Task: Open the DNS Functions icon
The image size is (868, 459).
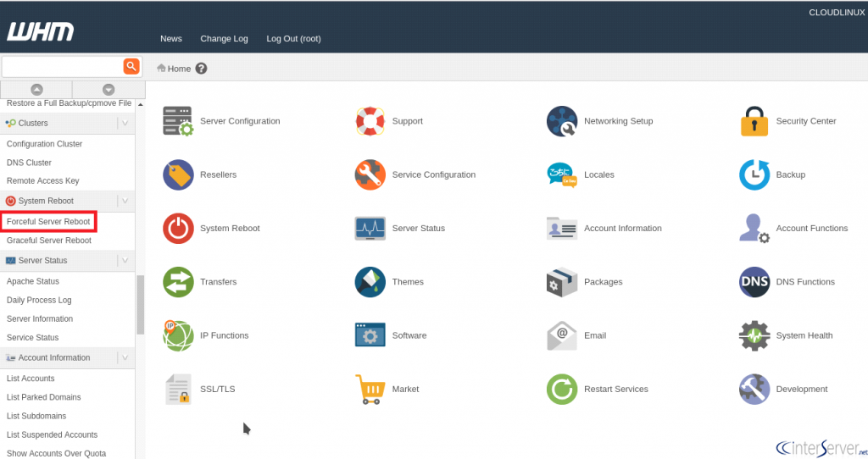Action: 754,282
